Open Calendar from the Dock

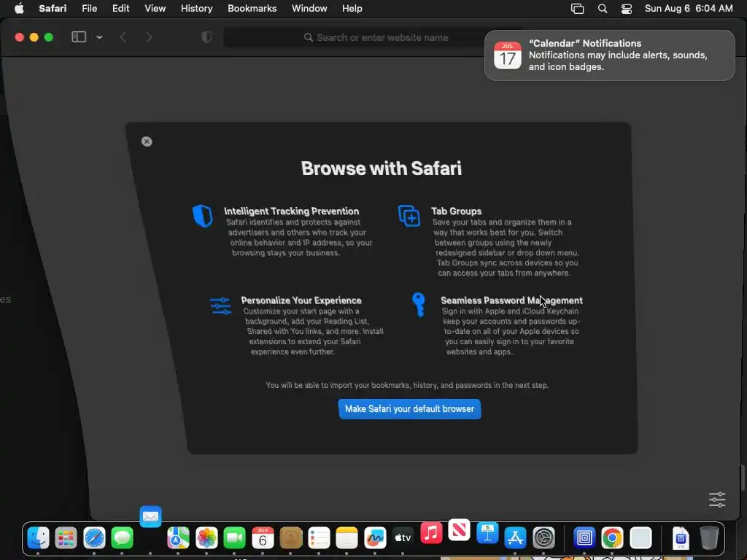click(x=263, y=538)
